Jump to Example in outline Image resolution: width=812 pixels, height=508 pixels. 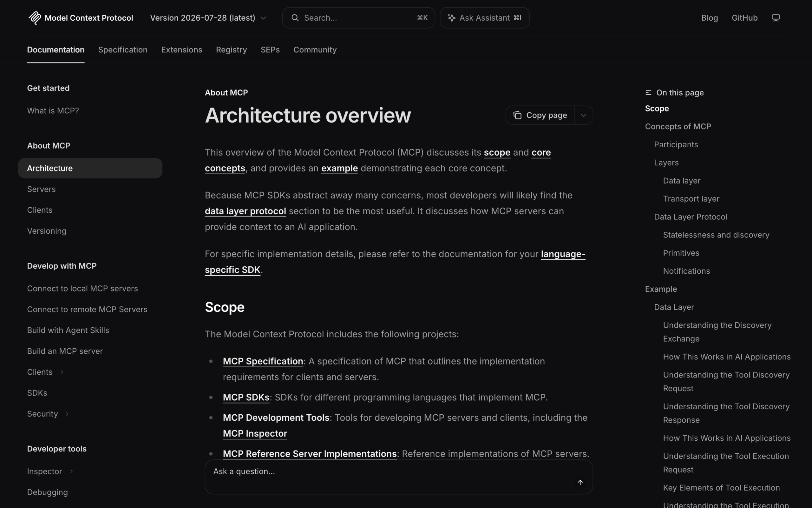tap(661, 289)
